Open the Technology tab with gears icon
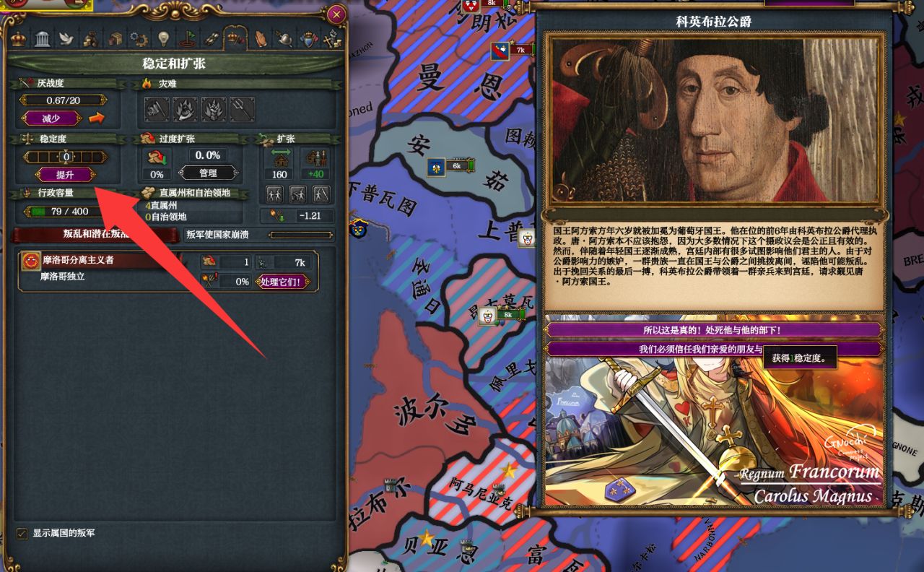The image size is (924, 572). (139, 38)
